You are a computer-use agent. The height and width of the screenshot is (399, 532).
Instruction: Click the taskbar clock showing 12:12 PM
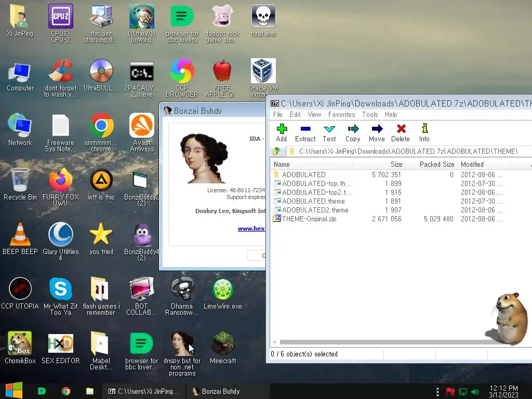(503, 391)
